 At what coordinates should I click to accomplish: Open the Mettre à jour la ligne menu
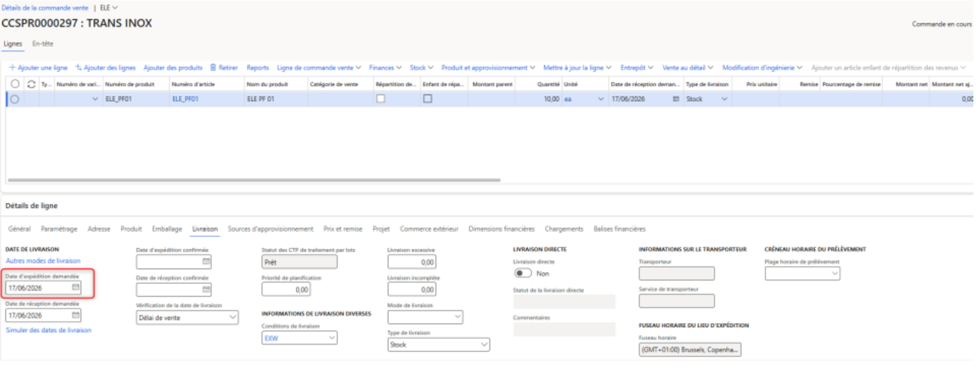click(x=577, y=68)
